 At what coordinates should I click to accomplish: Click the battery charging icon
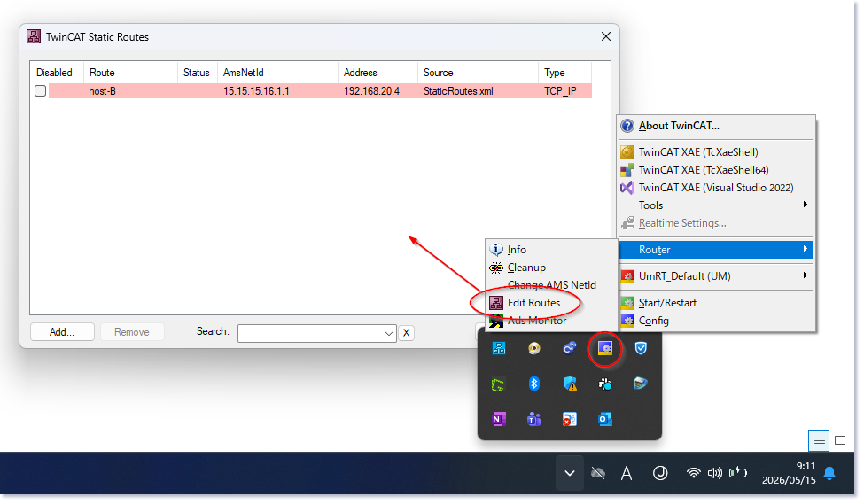point(738,473)
